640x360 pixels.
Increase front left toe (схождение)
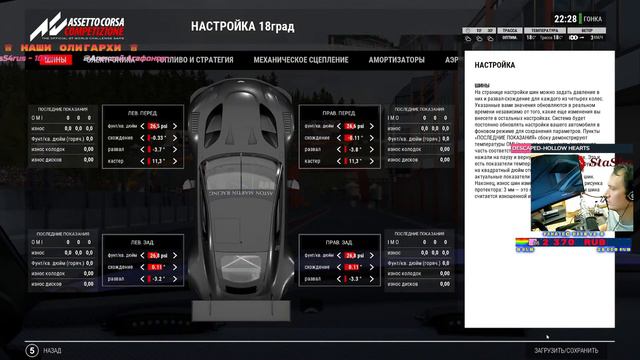[175, 138]
